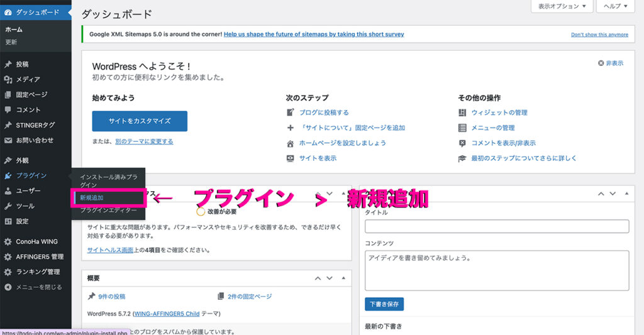This screenshot has height=335, width=644.
Task: Click the collapse arrow icon beside メニューを閉じる
Action: (8, 287)
